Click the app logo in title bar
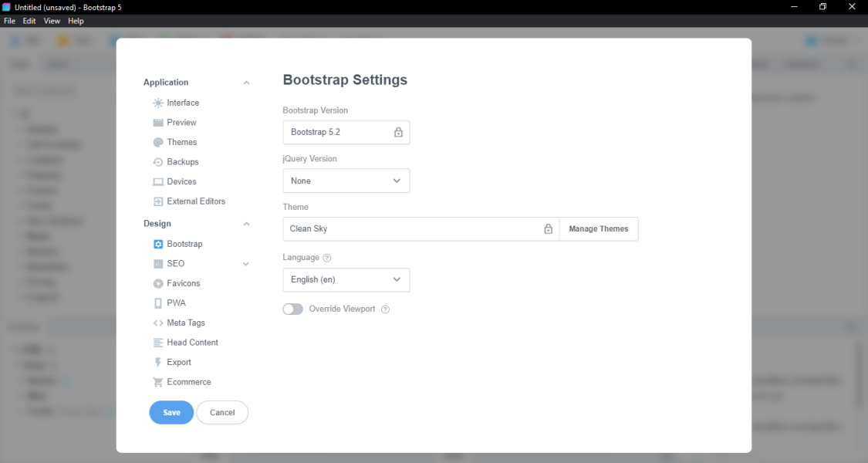 coord(7,7)
